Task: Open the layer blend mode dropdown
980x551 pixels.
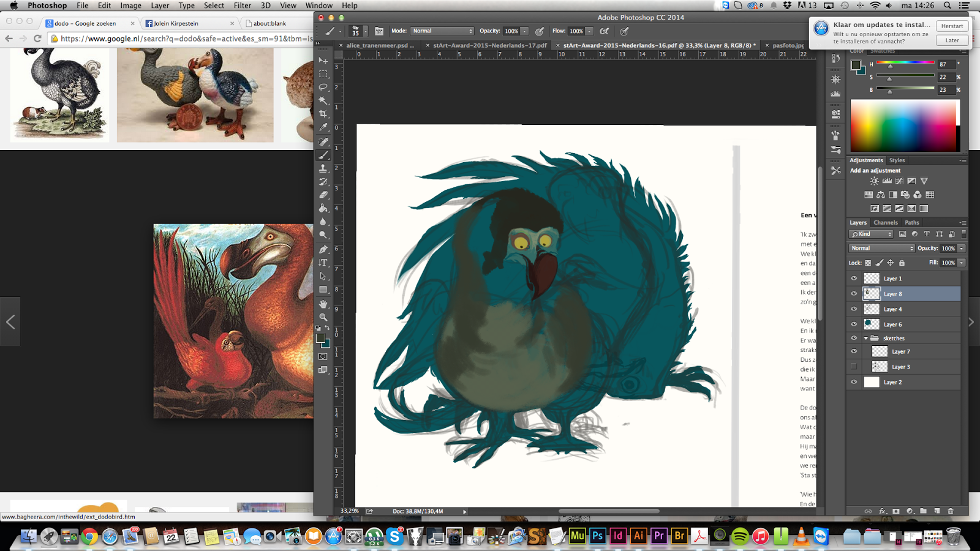Action: tap(882, 249)
